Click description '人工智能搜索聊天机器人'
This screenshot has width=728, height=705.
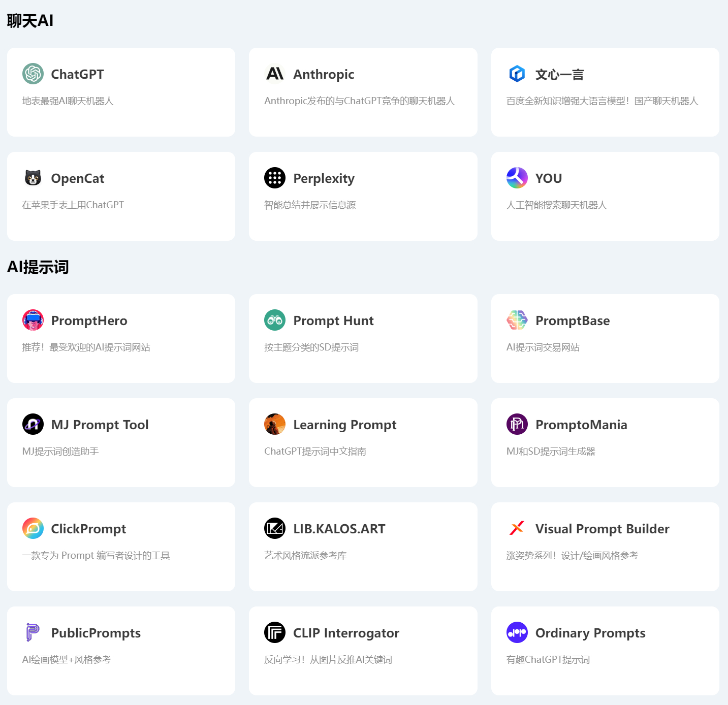click(x=557, y=205)
